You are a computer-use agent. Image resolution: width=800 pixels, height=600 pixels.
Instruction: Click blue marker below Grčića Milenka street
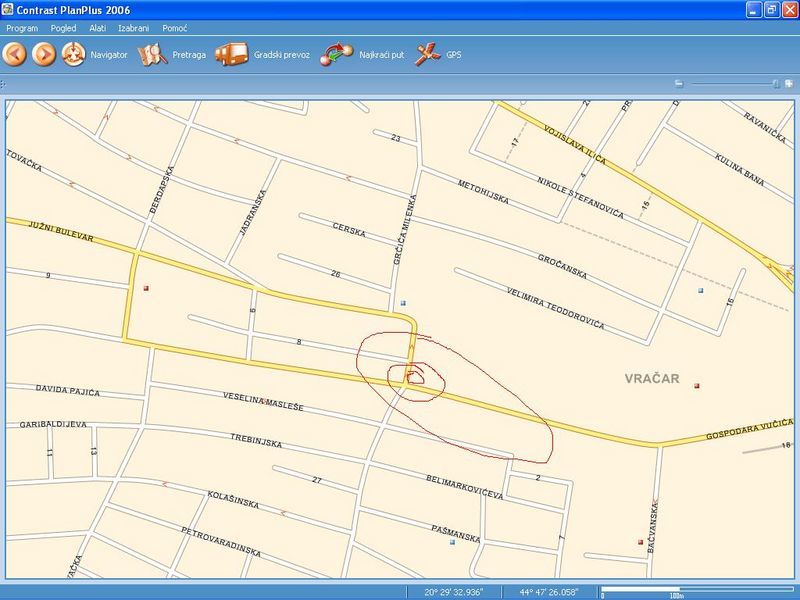coord(403,302)
